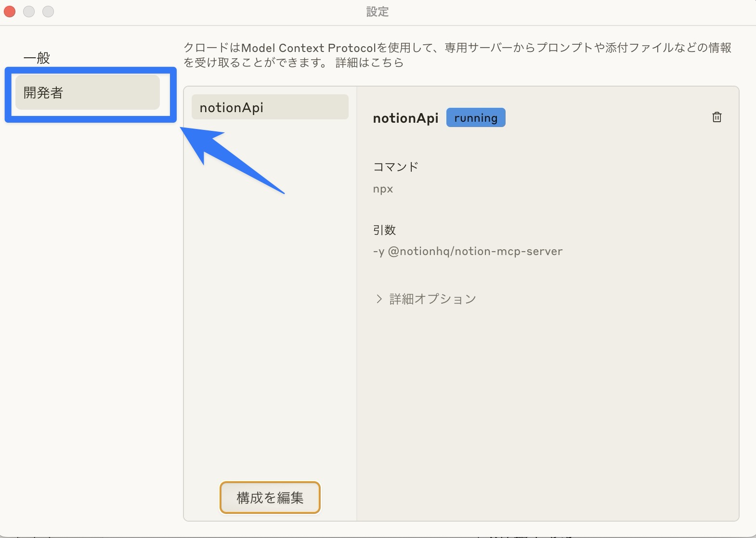Close the 設定 window with red button
Image resolution: width=756 pixels, height=538 pixels.
tap(10, 12)
